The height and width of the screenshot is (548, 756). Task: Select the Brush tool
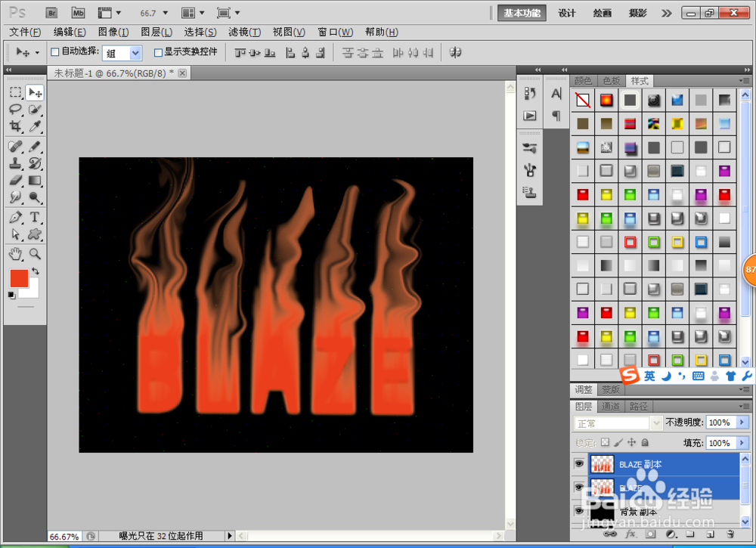coord(35,146)
